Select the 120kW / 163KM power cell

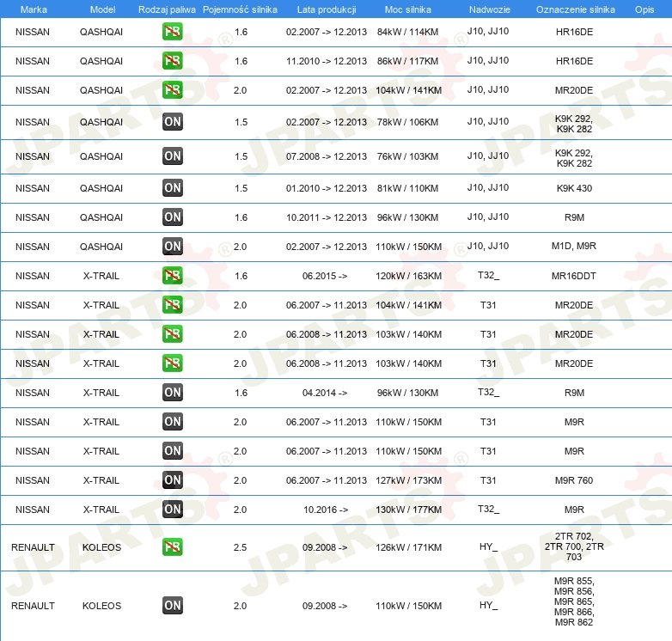click(408, 276)
